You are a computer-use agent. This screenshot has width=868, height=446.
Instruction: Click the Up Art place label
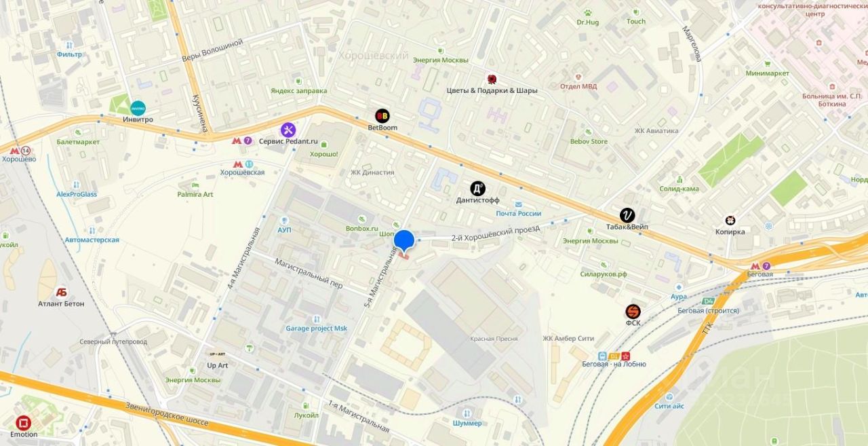[218, 365]
